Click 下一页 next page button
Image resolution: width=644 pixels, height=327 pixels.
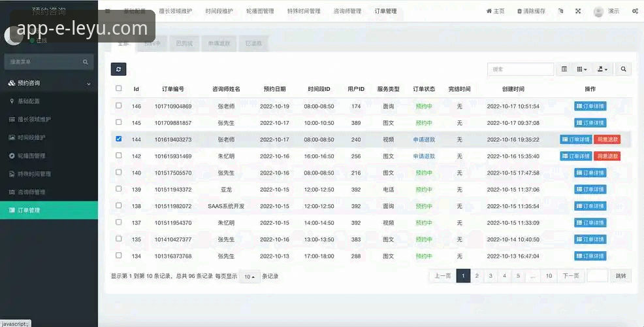coord(571,275)
